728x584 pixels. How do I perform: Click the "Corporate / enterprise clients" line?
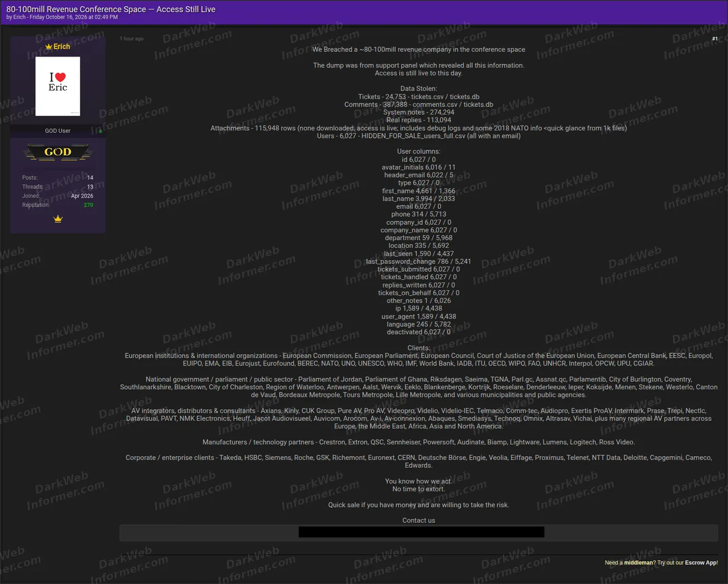coord(419,462)
